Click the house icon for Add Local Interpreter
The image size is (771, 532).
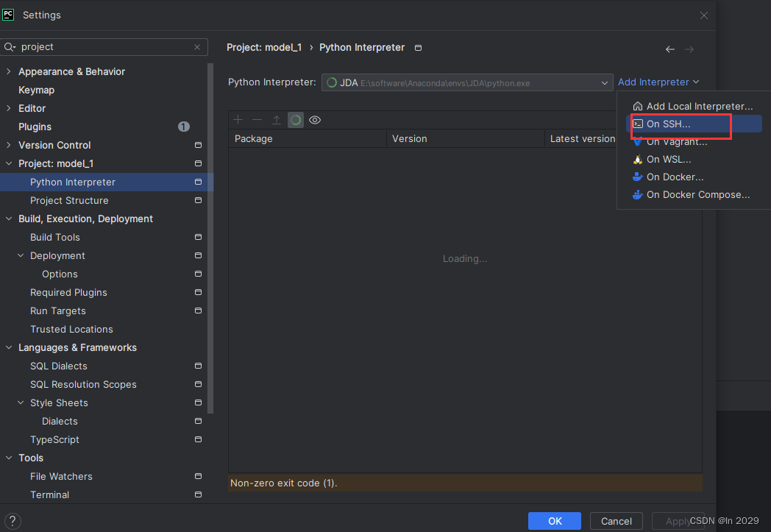[638, 106]
